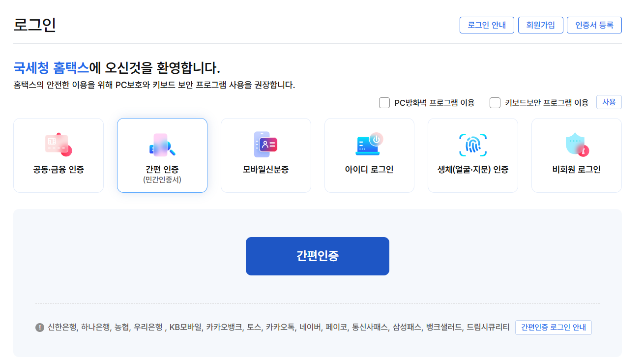The width and height of the screenshot is (644, 360).
Task: Click the 국세청 홈택스 blue heading text
Action: (51, 68)
